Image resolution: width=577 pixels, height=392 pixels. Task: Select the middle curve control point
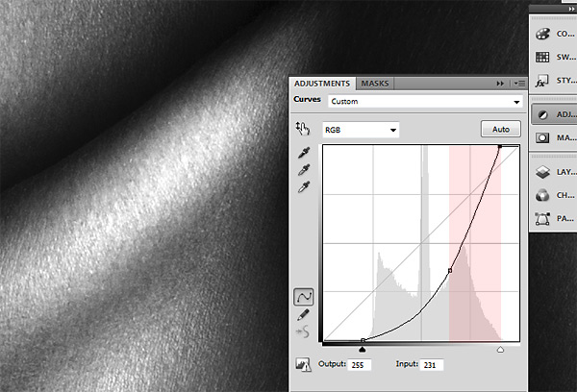click(450, 271)
